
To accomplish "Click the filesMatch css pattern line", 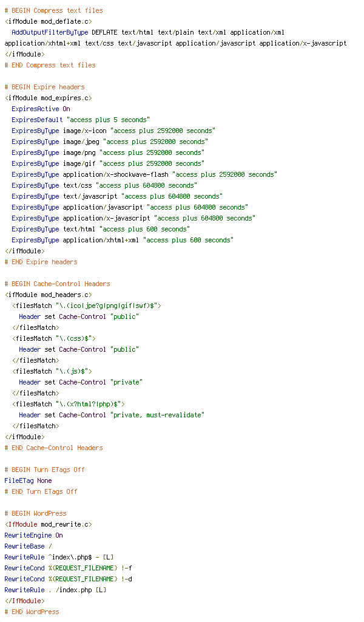I will (54, 338).
